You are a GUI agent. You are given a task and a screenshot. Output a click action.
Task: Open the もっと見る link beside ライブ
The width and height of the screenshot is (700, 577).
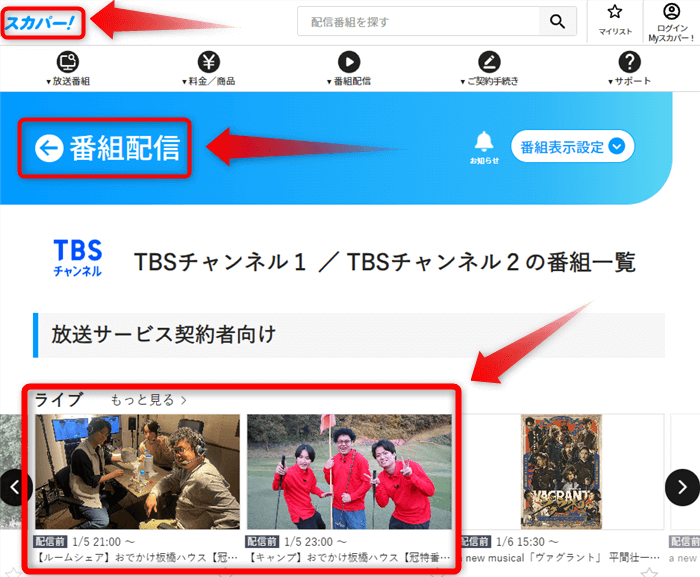tap(148, 400)
